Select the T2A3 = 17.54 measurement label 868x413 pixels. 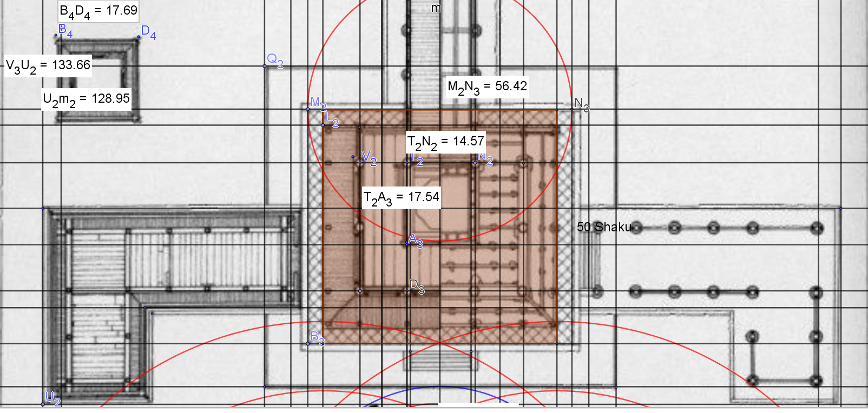click(401, 197)
